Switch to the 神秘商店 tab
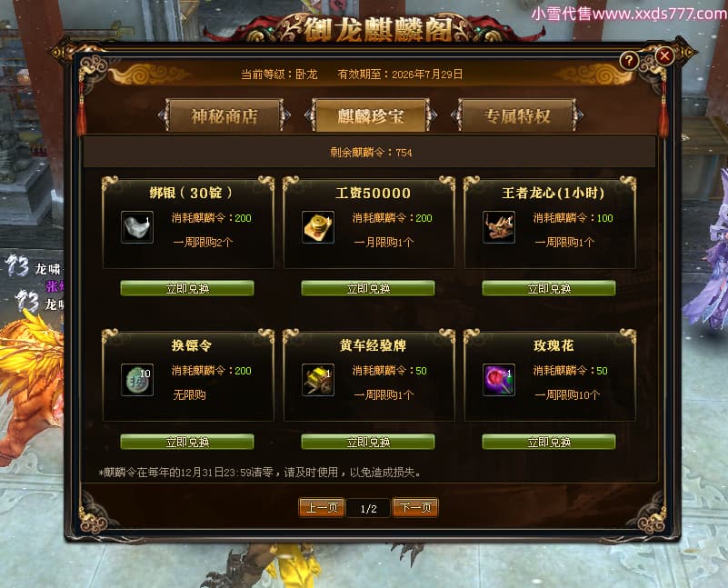728x588 pixels. [224, 115]
